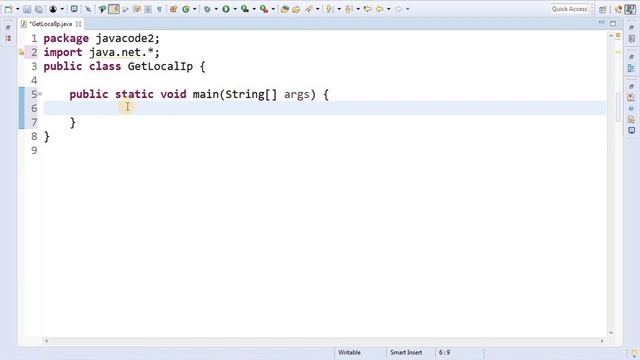The image size is (640, 360).
Task: Click the Problems view icon on right trim
Action: tap(631, 97)
